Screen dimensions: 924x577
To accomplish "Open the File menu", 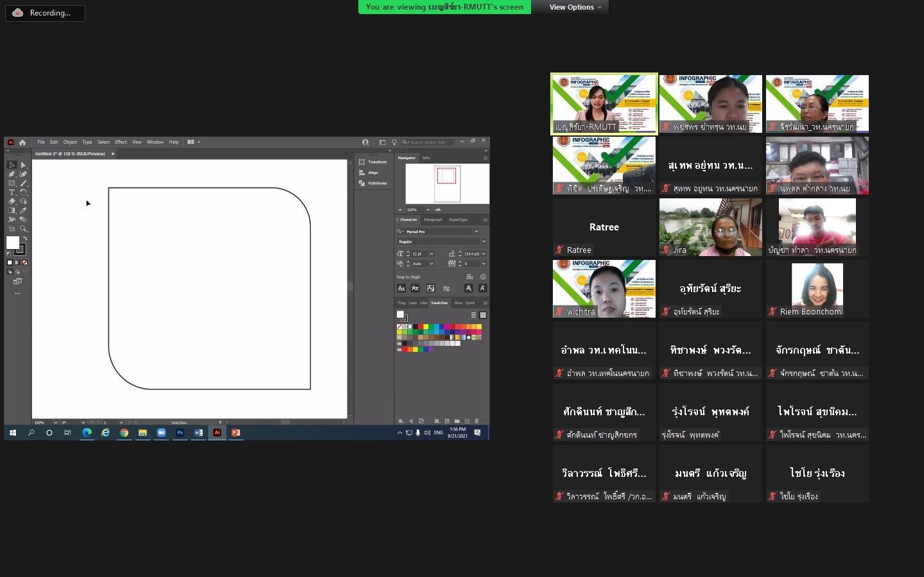I will 40,142.
